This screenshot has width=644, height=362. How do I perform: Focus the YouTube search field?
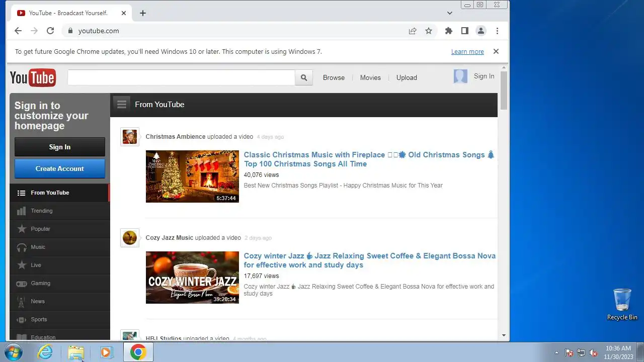pyautogui.click(x=181, y=77)
